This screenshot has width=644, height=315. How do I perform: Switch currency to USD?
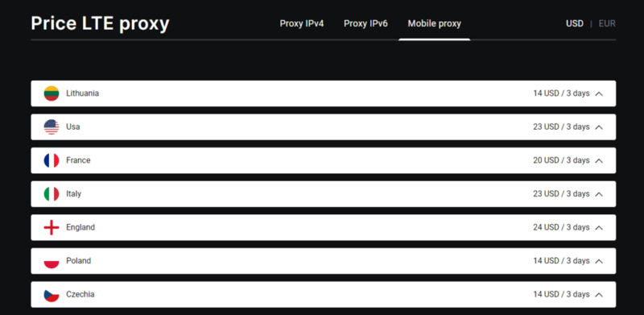pyautogui.click(x=575, y=23)
